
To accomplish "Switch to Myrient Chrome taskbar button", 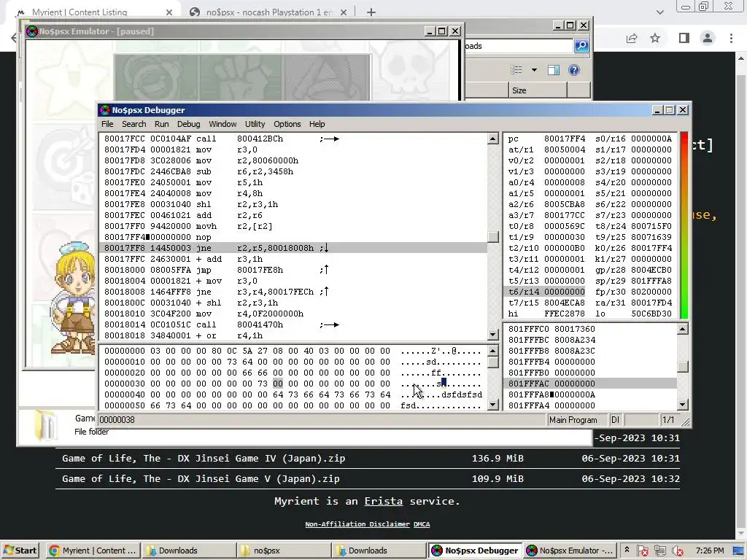I will 94,551.
